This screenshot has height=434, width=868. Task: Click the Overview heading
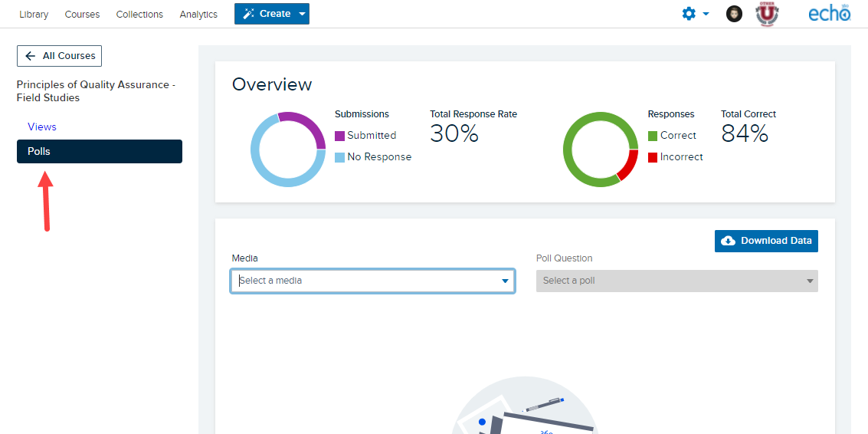[x=272, y=84]
